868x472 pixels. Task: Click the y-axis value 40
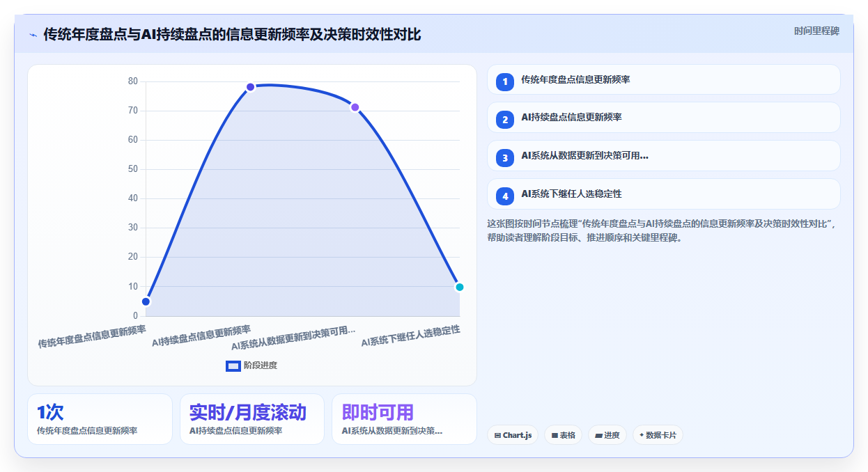133,198
